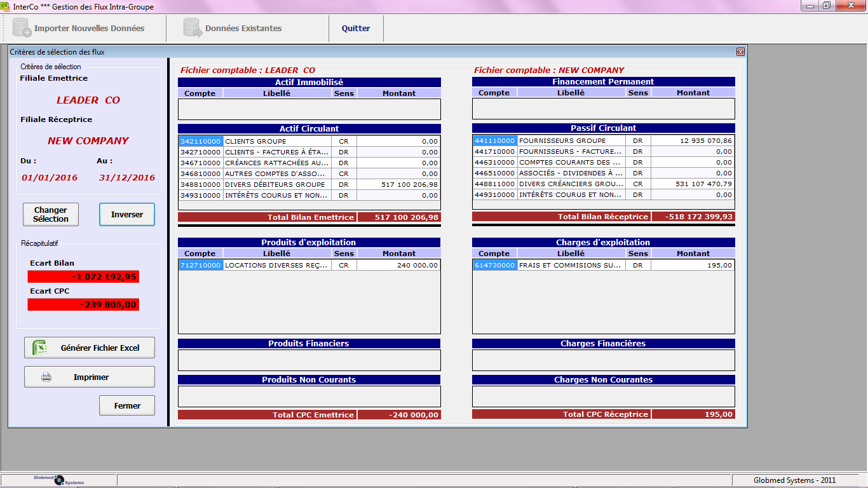Click Compte column header in Actif Circulant
This screenshot has height=488, width=868.
[x=200, y=93]
